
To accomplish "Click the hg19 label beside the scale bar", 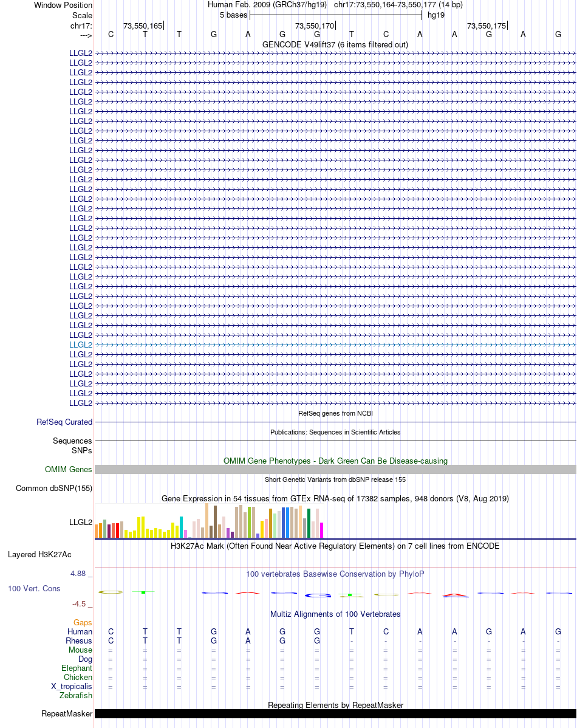I will tap(436, 15).
